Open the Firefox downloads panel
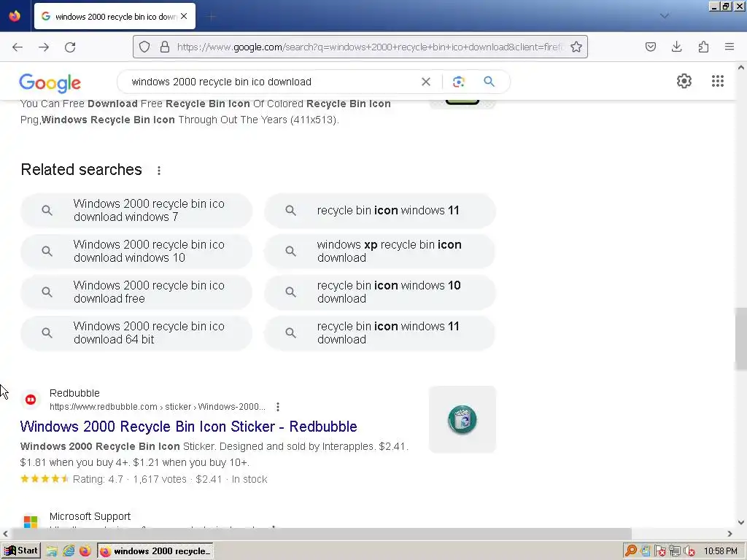747x560 pixels. [x=676, y=47]
